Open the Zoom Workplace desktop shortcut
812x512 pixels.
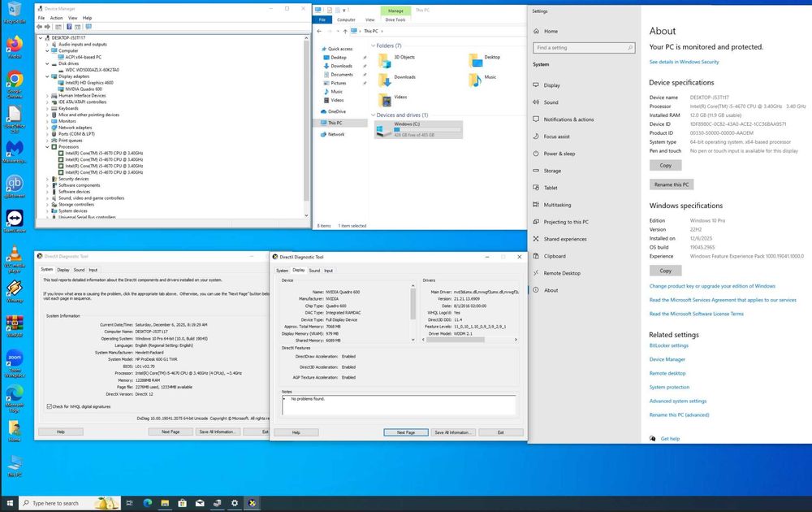pos(15,362)
